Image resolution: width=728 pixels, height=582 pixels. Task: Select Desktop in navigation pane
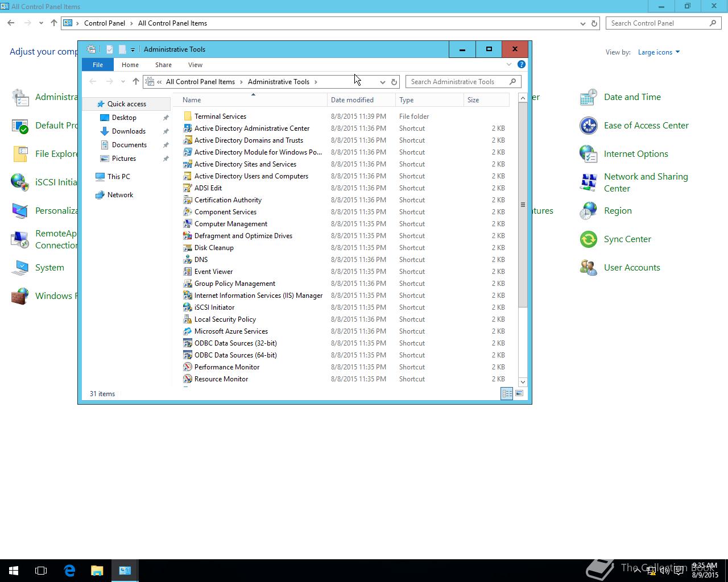124,118
